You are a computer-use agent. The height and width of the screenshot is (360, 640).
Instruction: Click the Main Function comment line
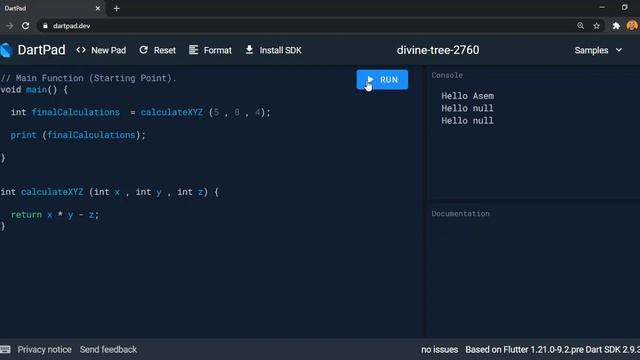[89, 78]
